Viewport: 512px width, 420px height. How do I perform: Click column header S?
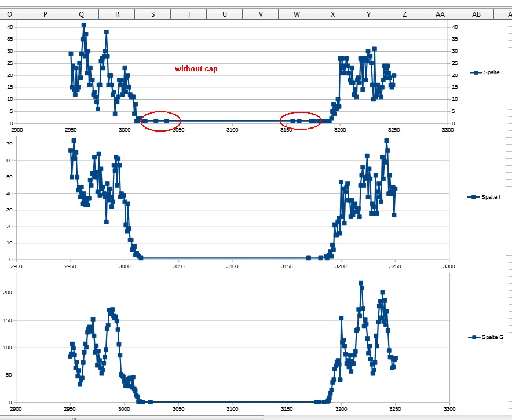[153, 12]
